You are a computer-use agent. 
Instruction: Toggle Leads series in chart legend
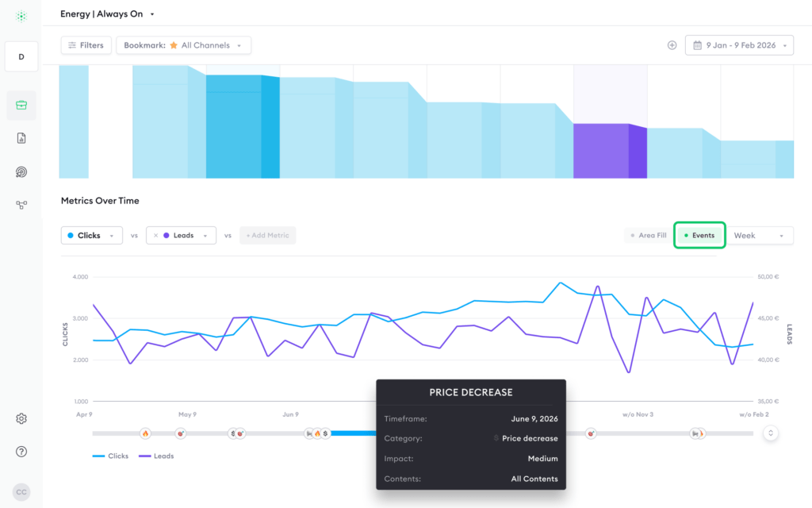click(156, 456)
